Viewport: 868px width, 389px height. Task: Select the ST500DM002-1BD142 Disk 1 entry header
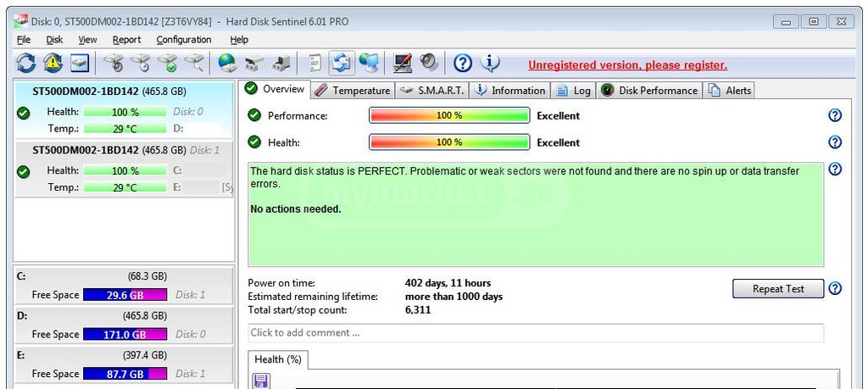coord(125,150)
